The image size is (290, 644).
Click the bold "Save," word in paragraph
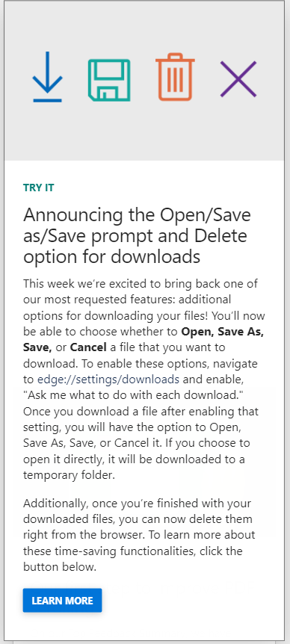[x=37, y=347]
